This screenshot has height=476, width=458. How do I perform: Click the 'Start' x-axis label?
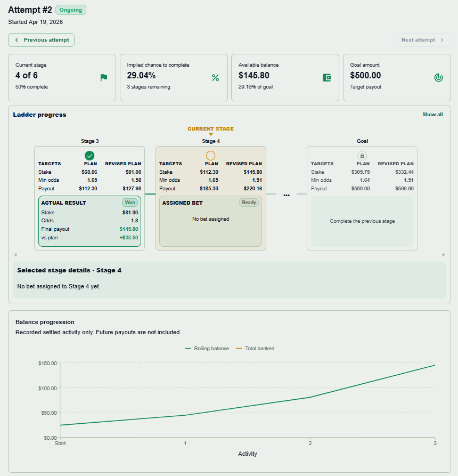tap(60, 443)
